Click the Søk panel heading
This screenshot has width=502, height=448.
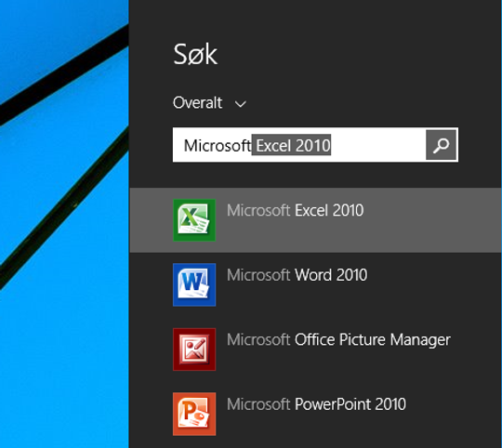tap(195, 55)
